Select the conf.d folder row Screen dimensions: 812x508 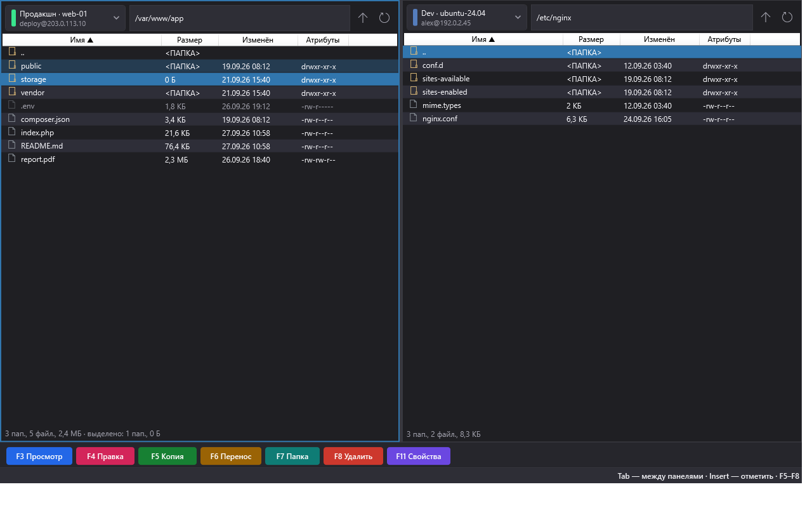tap(602, 65)
